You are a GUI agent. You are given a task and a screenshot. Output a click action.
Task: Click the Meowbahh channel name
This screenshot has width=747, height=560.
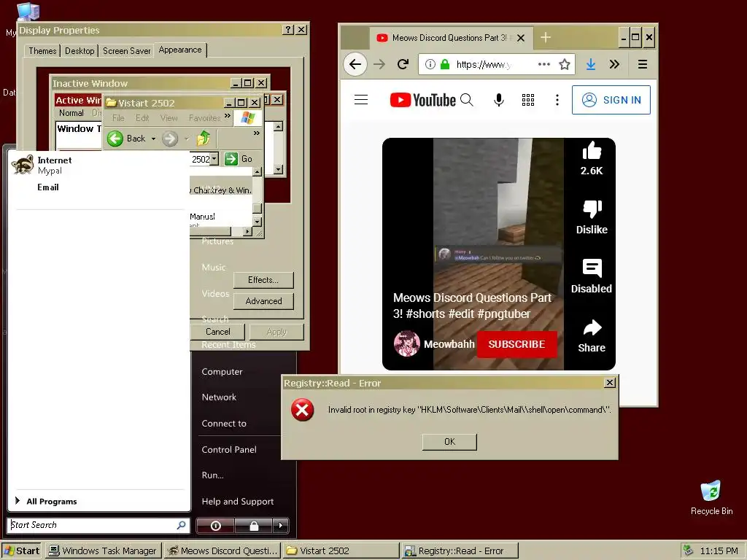tap(449, 344)
